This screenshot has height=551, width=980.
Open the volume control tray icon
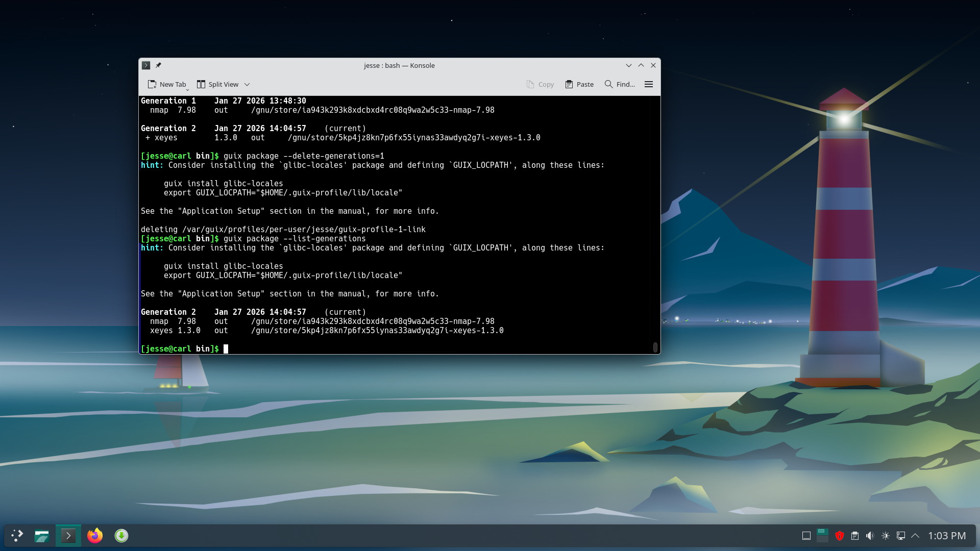(870, 536)
